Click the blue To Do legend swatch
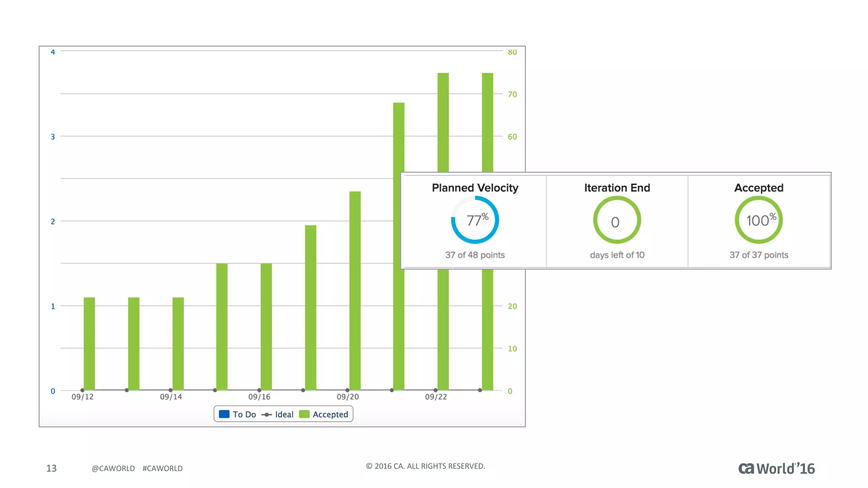This screenshot has height=488, width=868. 224,414
